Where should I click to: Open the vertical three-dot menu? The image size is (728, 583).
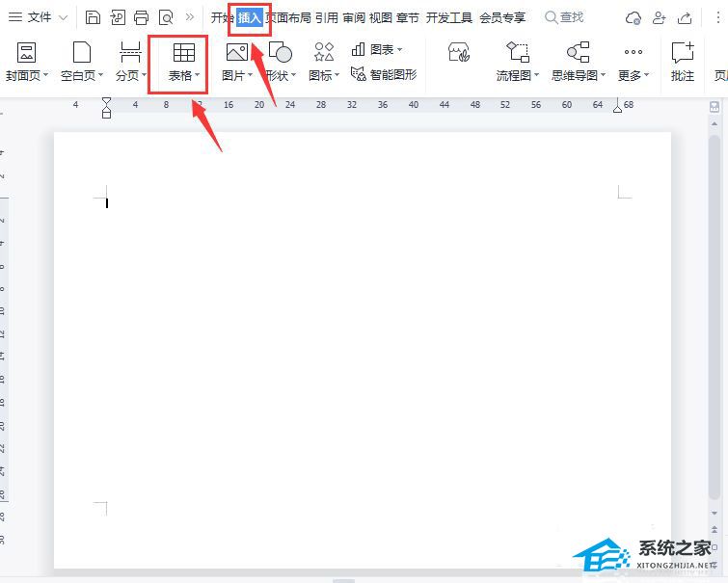[717, 17]
